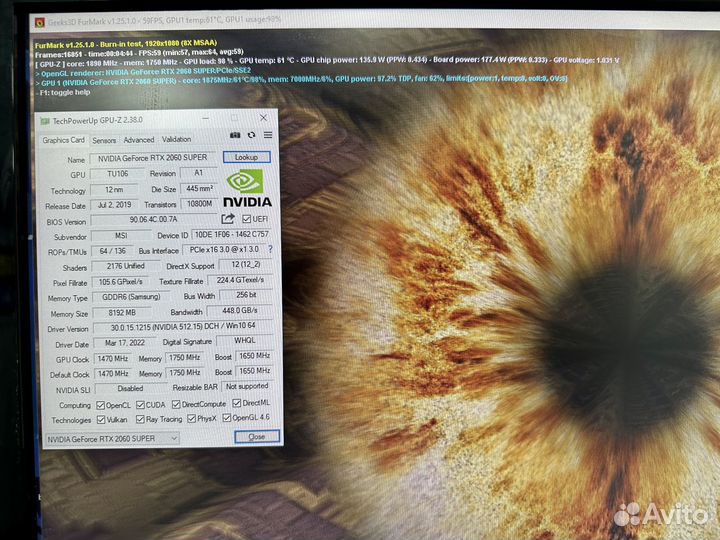The image size is (720, 540).
Task: Click the Revision value A1
Action: tap(198, 173)
